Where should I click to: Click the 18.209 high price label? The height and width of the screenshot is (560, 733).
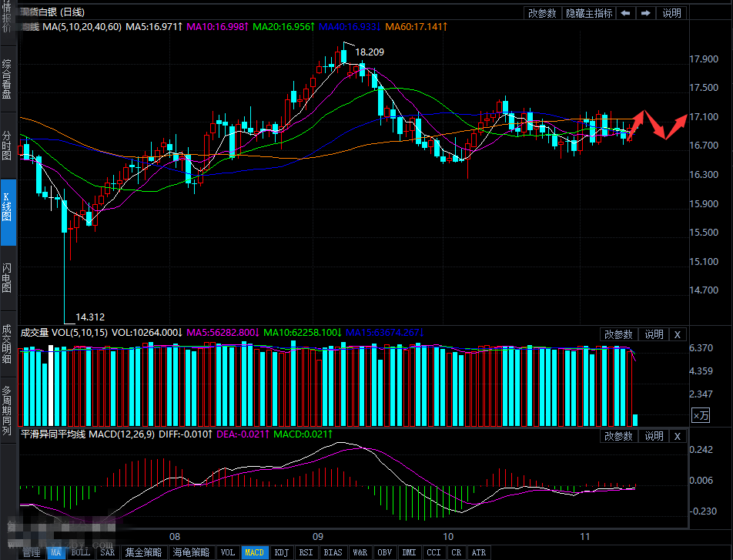coord(370,52)
